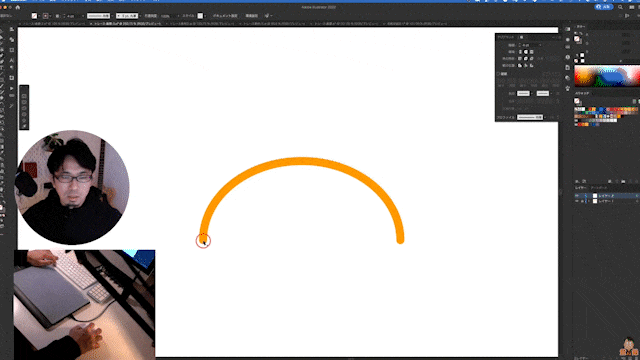Click the Preferences button in control bar
This screenshot has height=360, width=640.
click(251, 16)
